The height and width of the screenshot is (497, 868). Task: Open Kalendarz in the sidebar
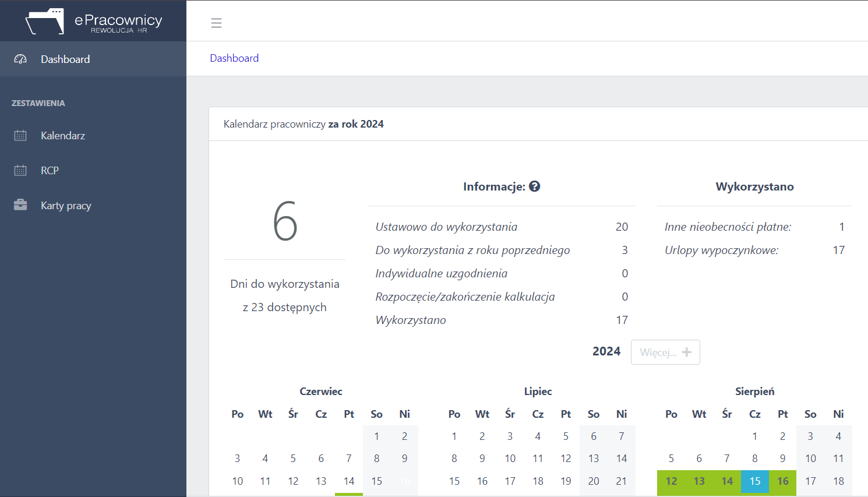(x=93, y=135)
